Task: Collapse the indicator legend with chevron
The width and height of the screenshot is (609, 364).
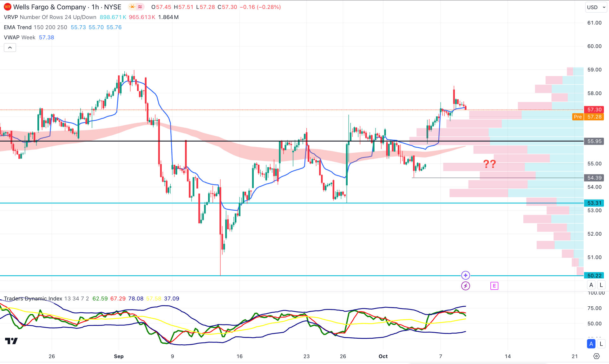Action: pyautogui.click(x=10, y=48)
